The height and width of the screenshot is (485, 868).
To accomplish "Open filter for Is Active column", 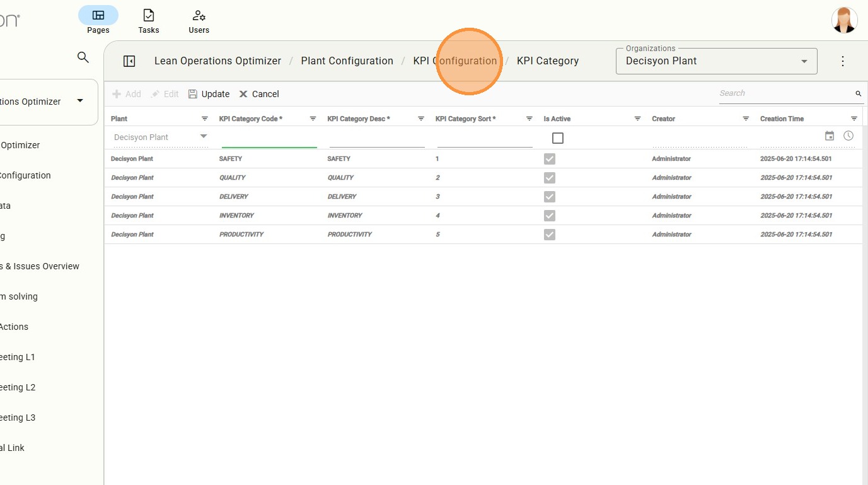I will coord(637,119).
